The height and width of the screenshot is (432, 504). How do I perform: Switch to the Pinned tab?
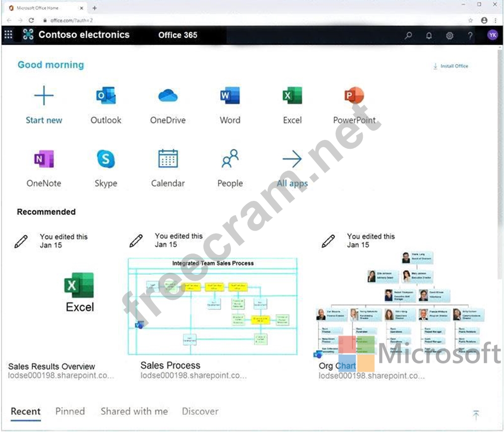[x=70, y=411]
